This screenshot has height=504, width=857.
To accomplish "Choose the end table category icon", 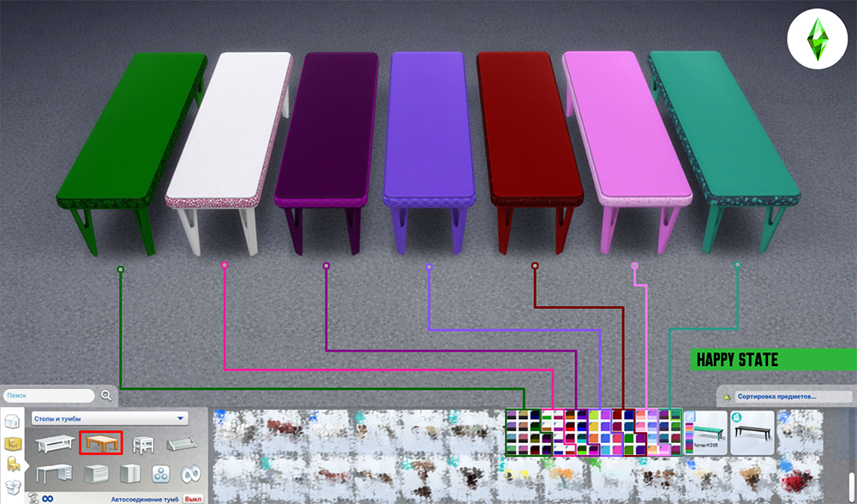I will click(143, 444).
